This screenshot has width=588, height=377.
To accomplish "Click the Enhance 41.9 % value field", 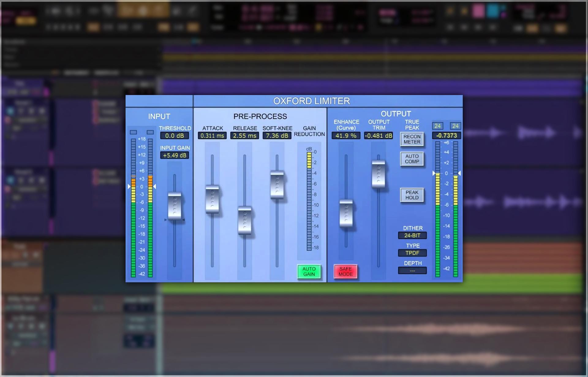I will point(346,135).
